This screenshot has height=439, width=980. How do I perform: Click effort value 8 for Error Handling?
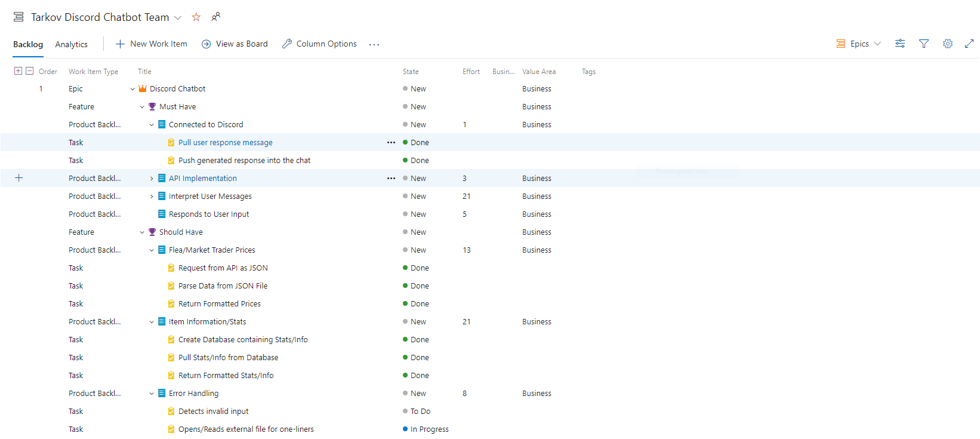[x=464, y=394]
